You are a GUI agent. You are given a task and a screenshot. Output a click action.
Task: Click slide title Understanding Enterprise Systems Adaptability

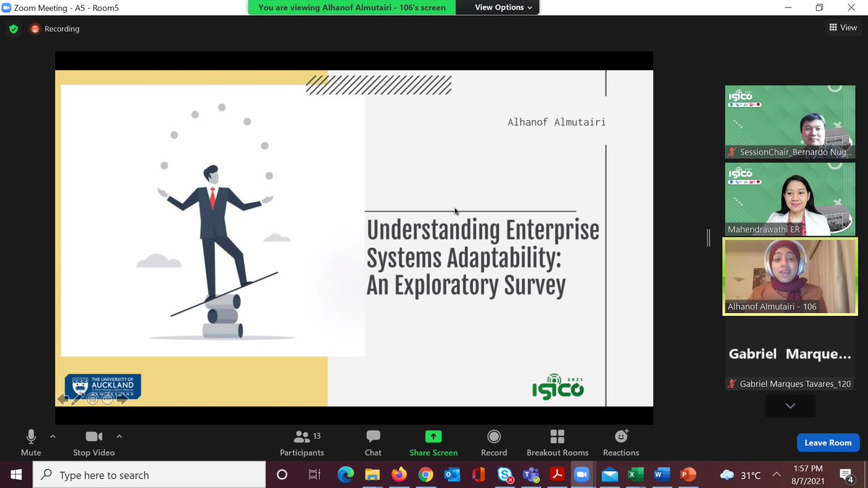coord(483,258)
